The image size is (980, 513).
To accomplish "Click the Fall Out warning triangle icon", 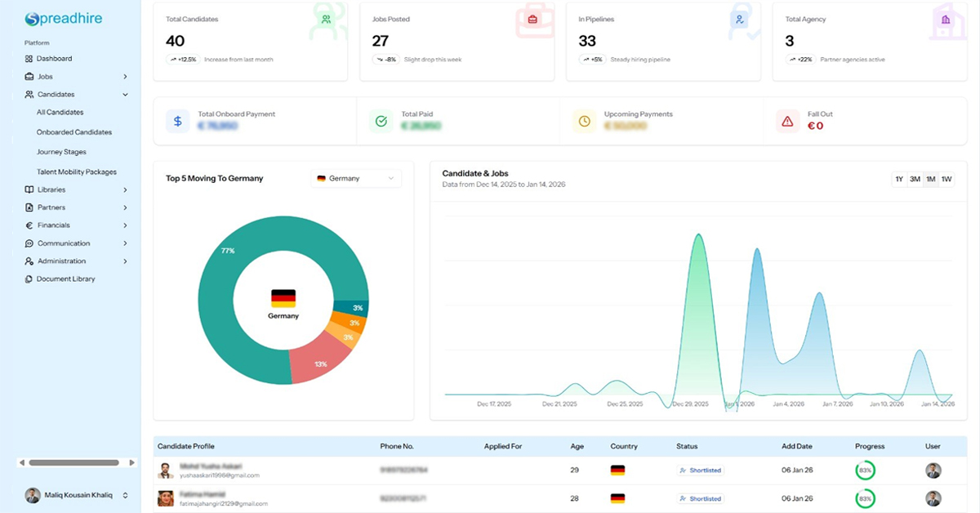I will point(787,121).
